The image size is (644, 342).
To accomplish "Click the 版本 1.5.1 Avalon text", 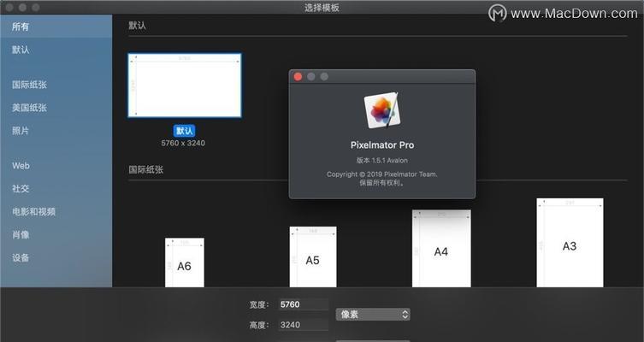I will (x=382, y=160).
